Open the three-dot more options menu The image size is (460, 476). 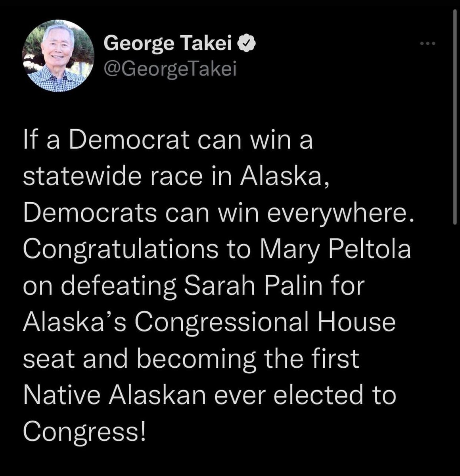tap(428, 44)
